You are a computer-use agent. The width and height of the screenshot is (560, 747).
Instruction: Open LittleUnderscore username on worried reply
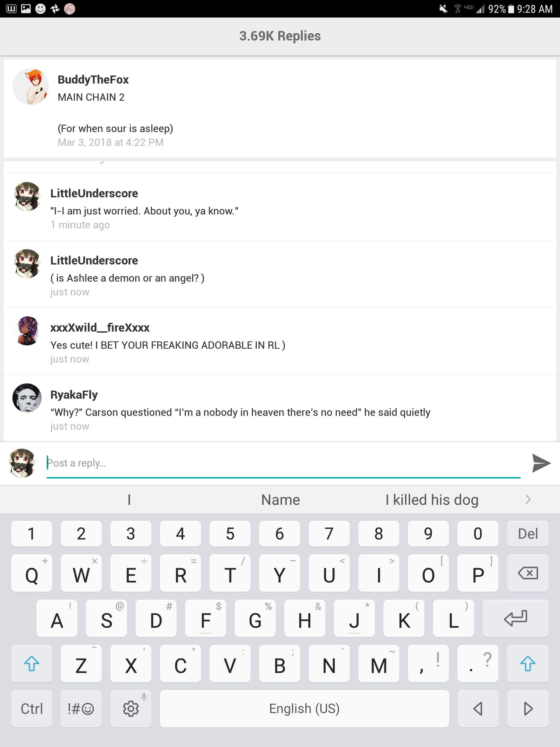point(94,193)
